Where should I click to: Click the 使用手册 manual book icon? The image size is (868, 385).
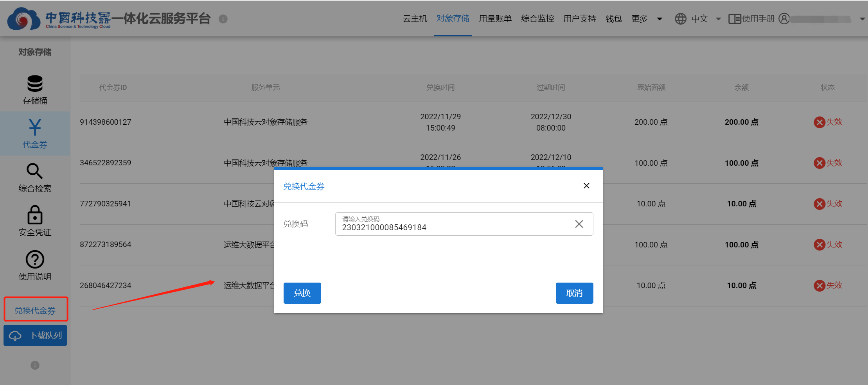(734, 19)
